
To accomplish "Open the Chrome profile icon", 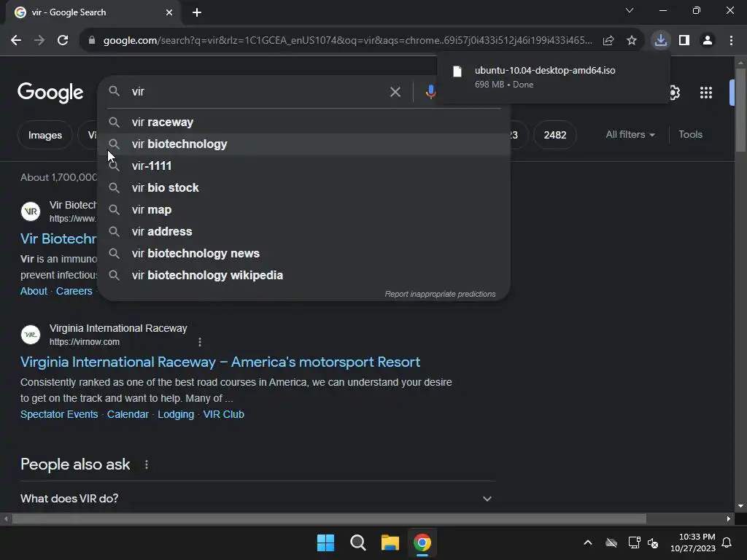I will tap(708, 41).
